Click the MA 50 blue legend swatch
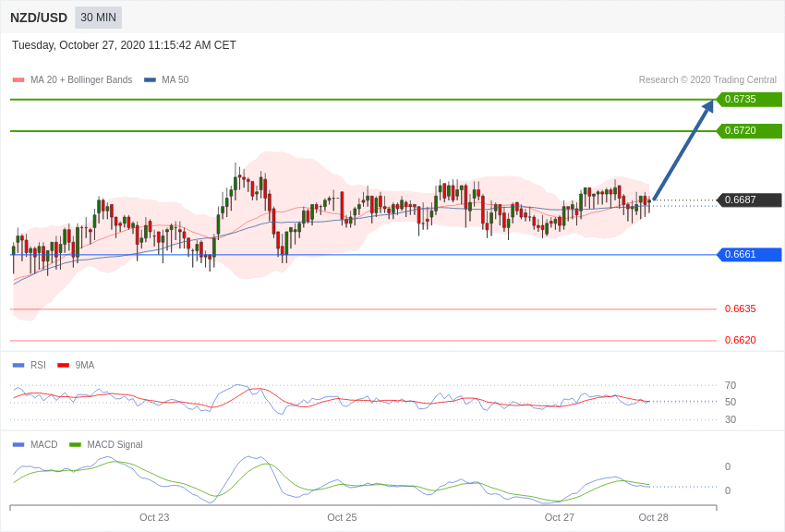The height and width of the screenshot is (532, 785). (x=150, y=80)
